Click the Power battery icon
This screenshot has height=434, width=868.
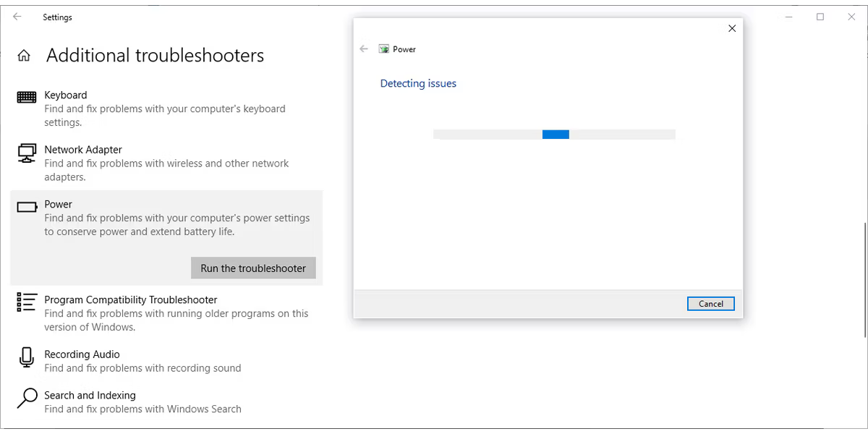(27, 207)
